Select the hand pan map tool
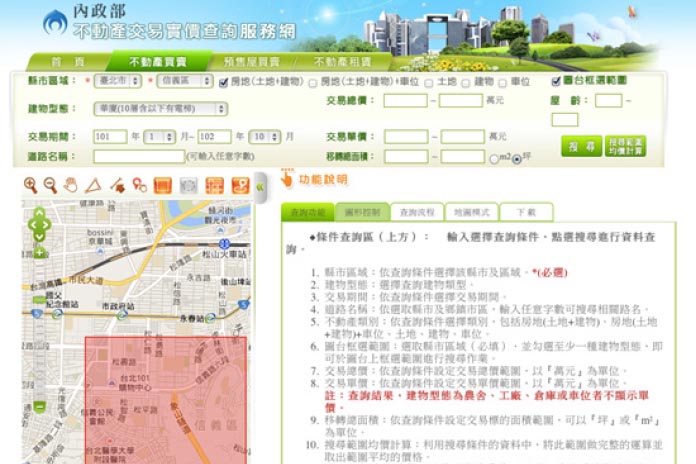 (71, 185)
